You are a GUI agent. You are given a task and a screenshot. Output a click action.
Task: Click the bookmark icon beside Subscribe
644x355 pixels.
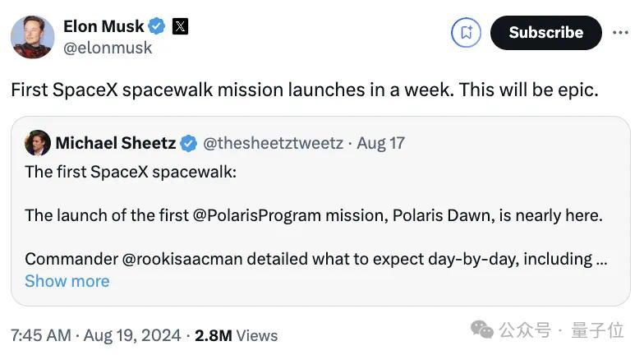click(x=466, y=33)
